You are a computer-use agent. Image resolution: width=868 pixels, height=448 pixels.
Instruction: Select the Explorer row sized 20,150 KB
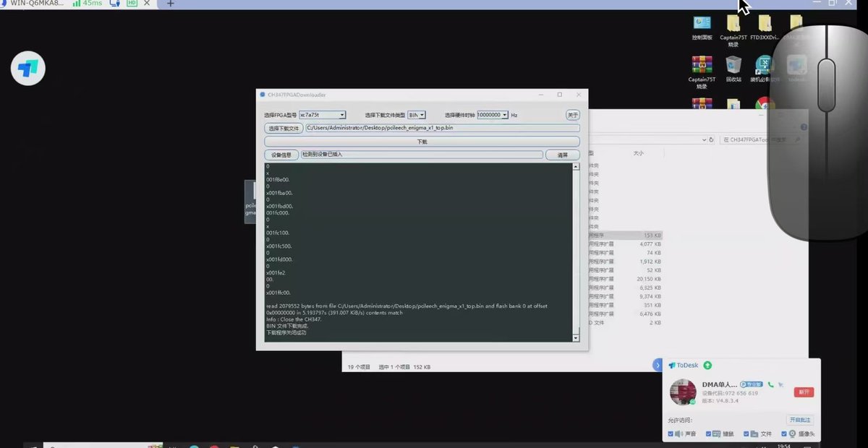tap(624, 279)
